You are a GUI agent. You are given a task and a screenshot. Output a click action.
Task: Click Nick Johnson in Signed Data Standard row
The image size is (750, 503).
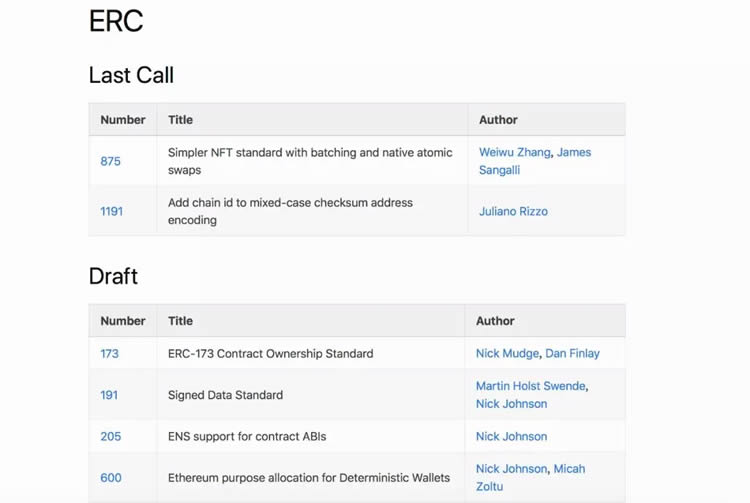(511, 404)
